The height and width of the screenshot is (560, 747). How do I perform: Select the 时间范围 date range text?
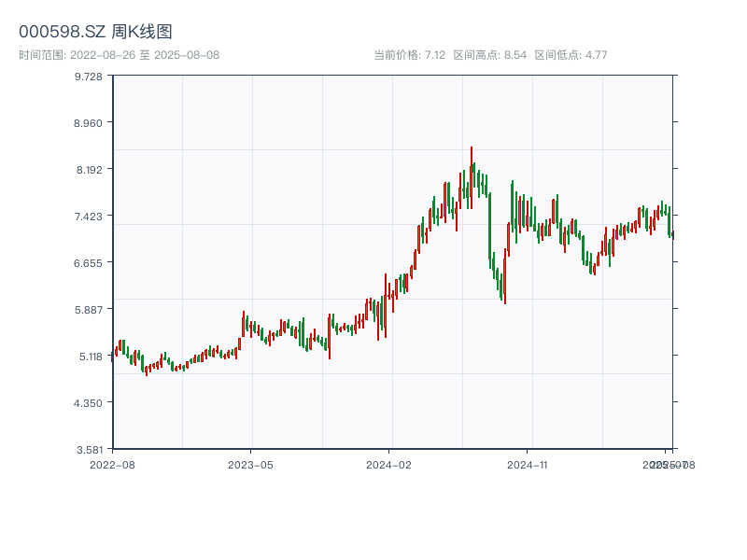pos(119,55)
